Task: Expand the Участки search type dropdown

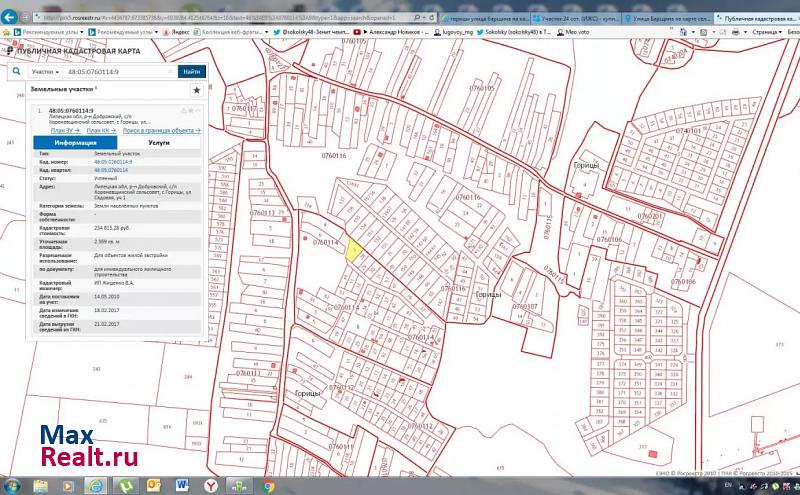Action: click(x=45, y=72)
